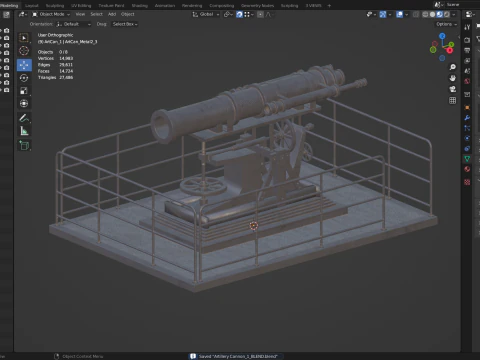Screen dimensions: 480x360
Task: Select the Transform tool
Action: 24,104
